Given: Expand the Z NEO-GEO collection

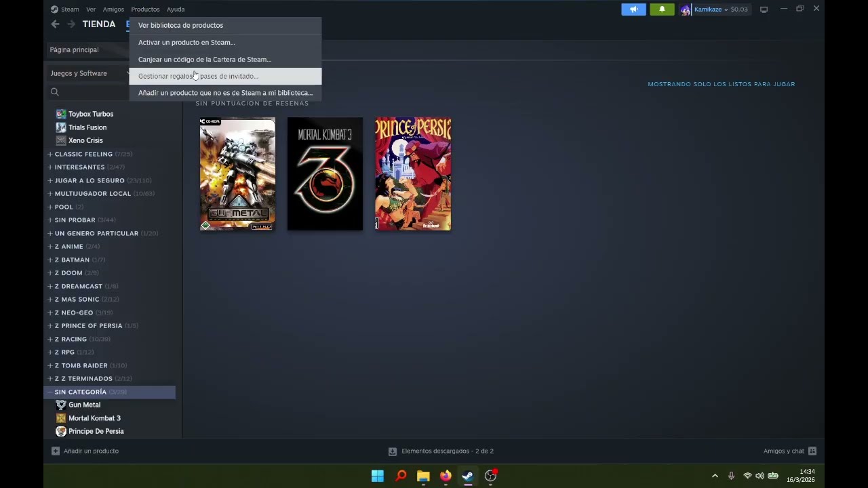Looking at the screenshot, I should (50, 312).
